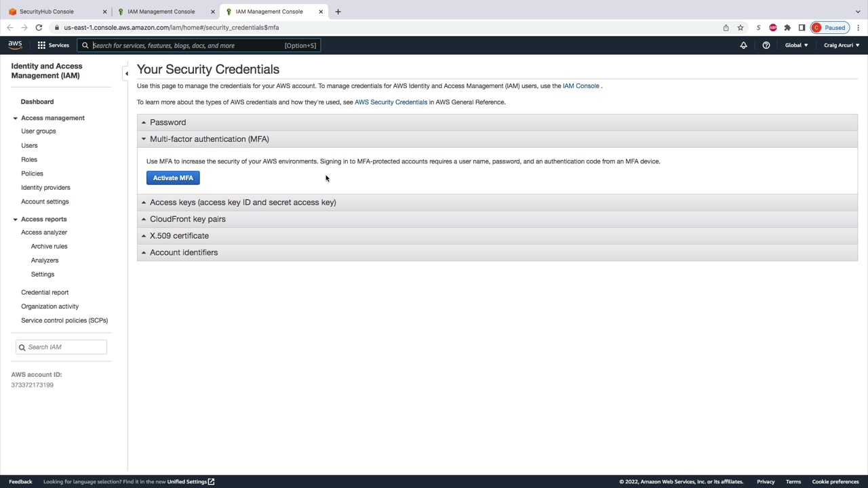Close the SecurityHub Console tab
Viewport: 868px width, 488px height.
click(104, 12)
